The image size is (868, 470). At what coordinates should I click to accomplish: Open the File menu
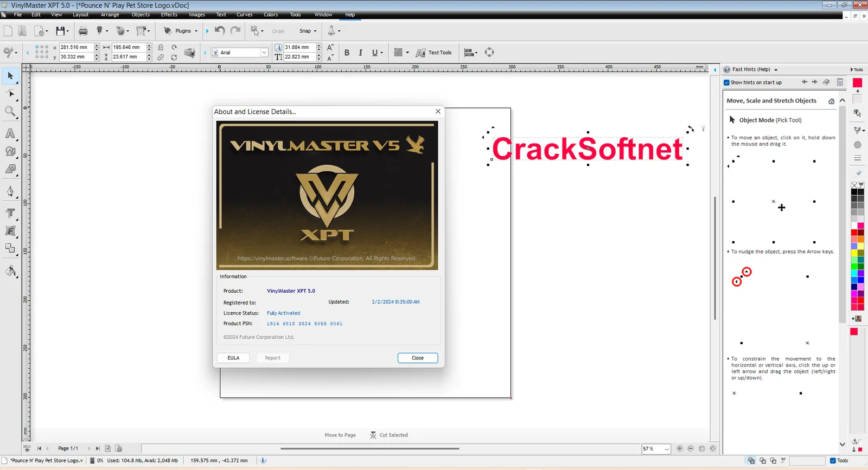[x=18, y=15]
